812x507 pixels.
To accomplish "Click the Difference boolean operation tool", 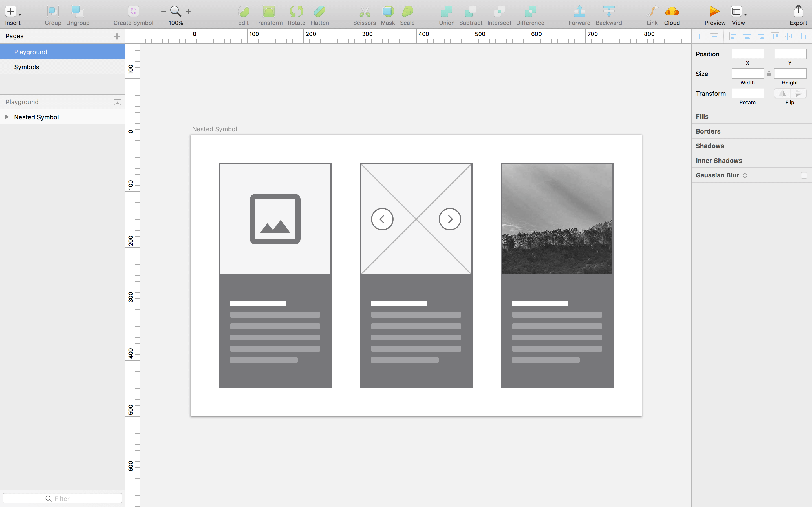I will tap(530, 15).
